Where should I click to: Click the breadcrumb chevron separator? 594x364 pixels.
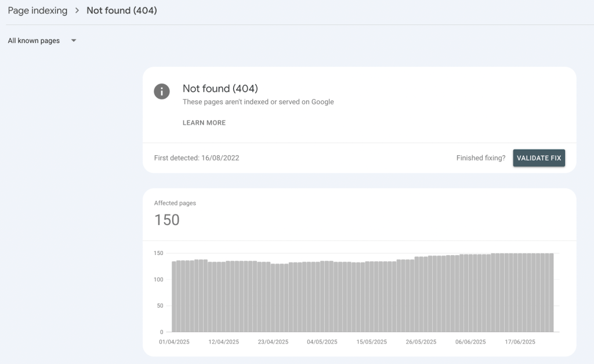click(x=77, y=10)
